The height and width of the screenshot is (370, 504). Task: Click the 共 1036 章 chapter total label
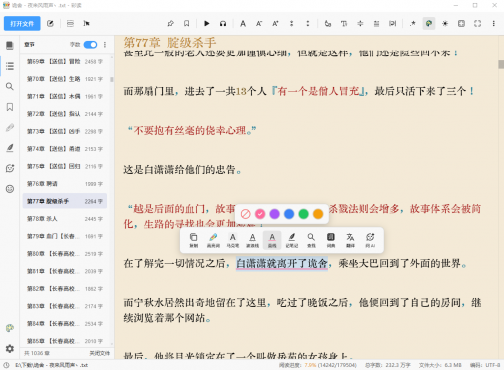pyautogui.click(x=37, y=353)
